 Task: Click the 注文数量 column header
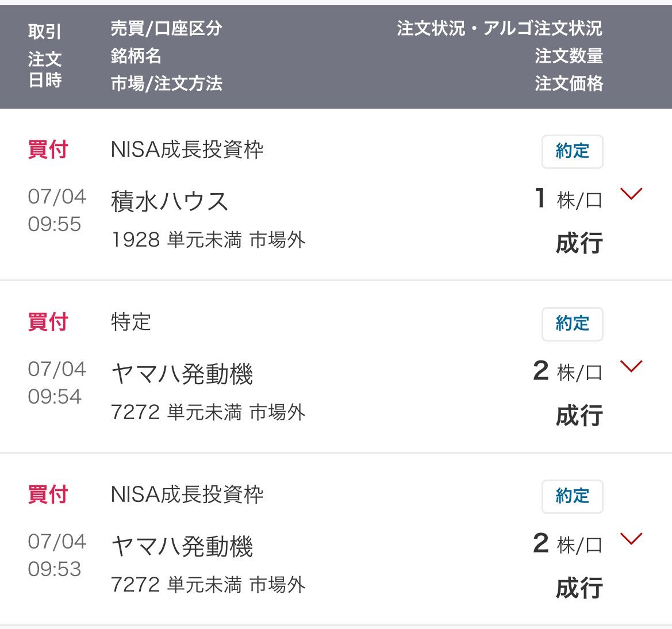click(x=569, y=56)
